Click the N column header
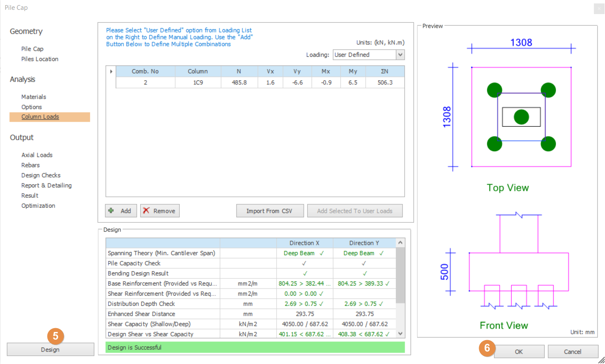 (x=239, y=71)
